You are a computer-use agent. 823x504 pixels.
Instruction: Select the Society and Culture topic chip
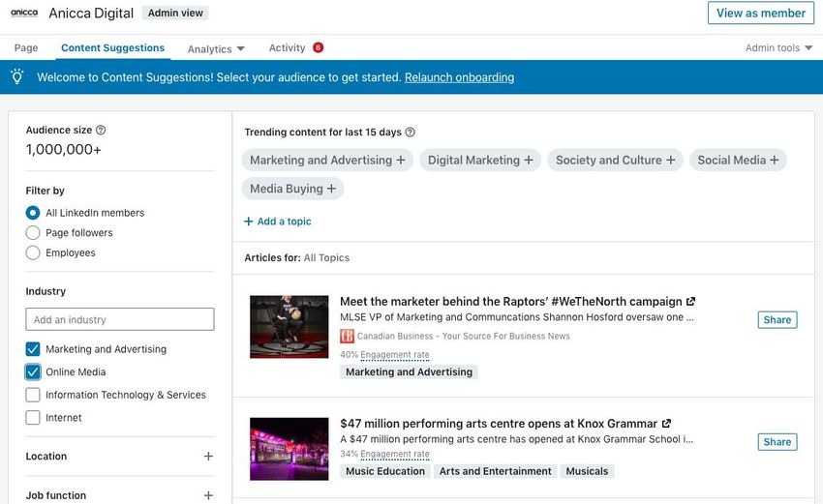(615, 160)
